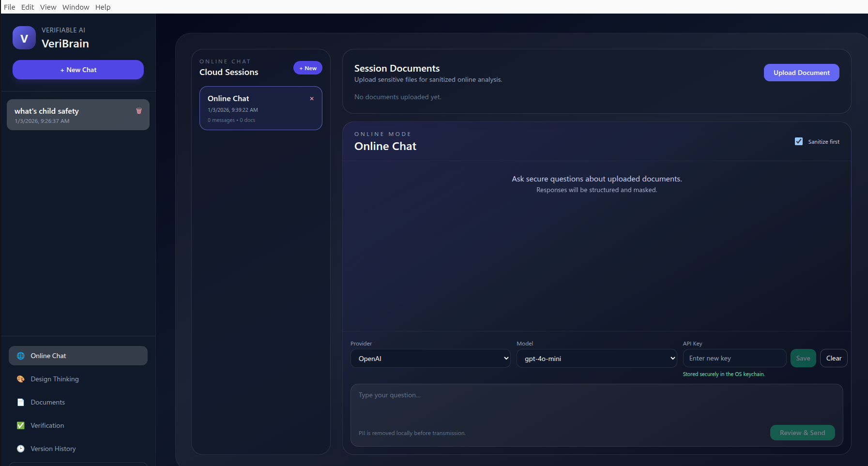Open the Window menu
The height and width of the screenshot is (466, 868).
point(76,7)
